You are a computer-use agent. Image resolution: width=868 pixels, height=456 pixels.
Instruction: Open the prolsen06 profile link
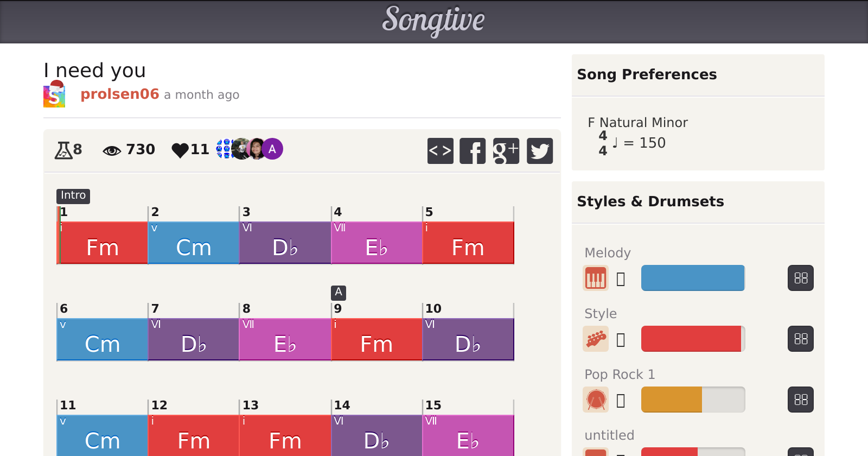119,94
